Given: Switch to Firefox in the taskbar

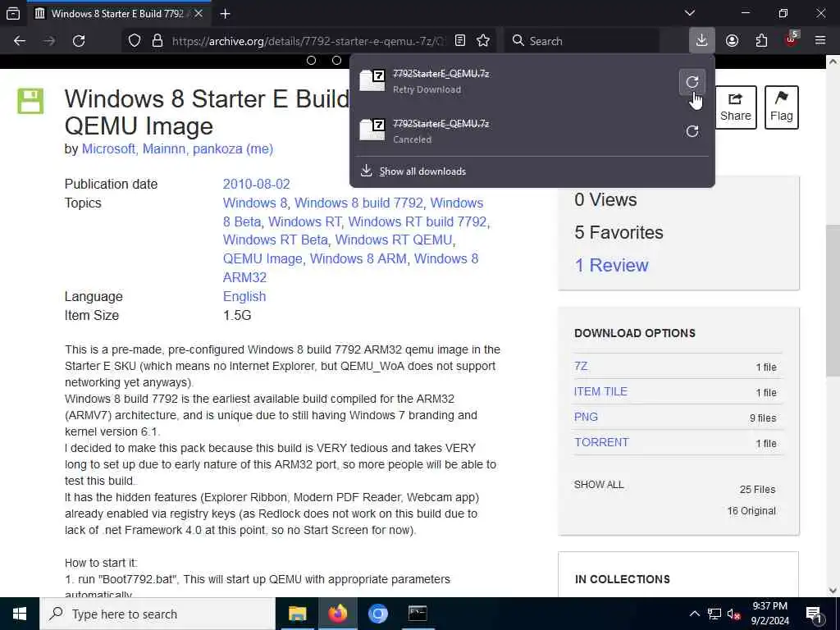Looking at the screenshot, I should [337, 614].
